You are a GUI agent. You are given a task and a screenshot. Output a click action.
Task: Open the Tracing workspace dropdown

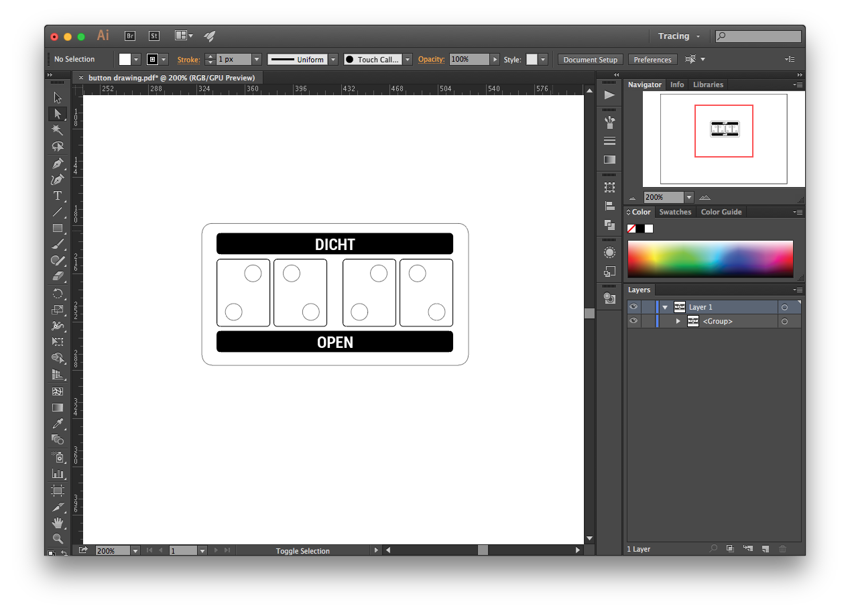point(678,36)
